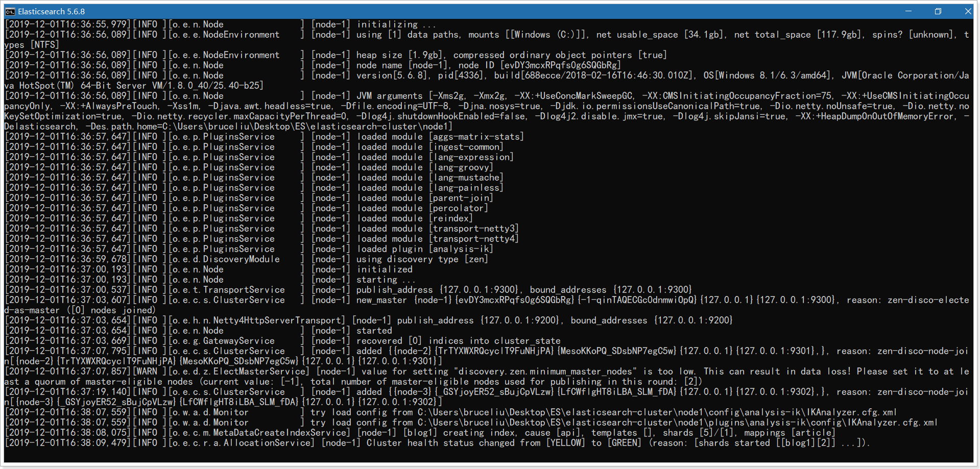Click the "[lang-expression]" module name

pyautogui.click(x=471, y=157)
